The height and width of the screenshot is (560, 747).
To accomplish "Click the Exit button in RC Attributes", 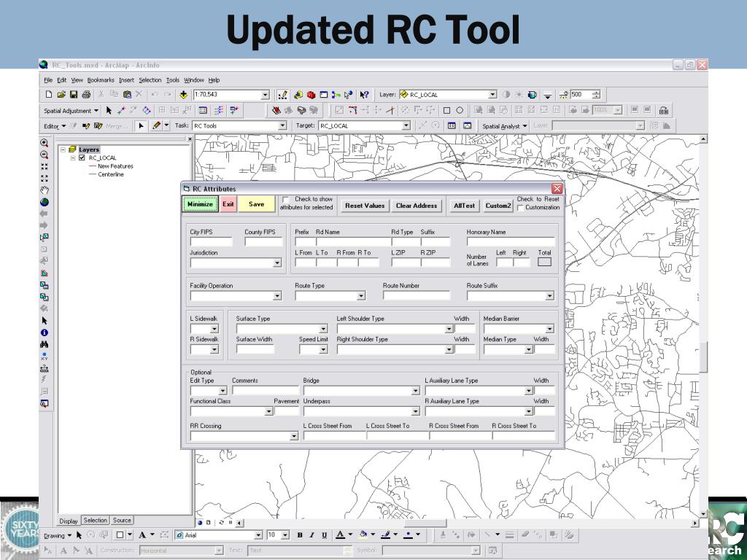I will click(228, 204).
